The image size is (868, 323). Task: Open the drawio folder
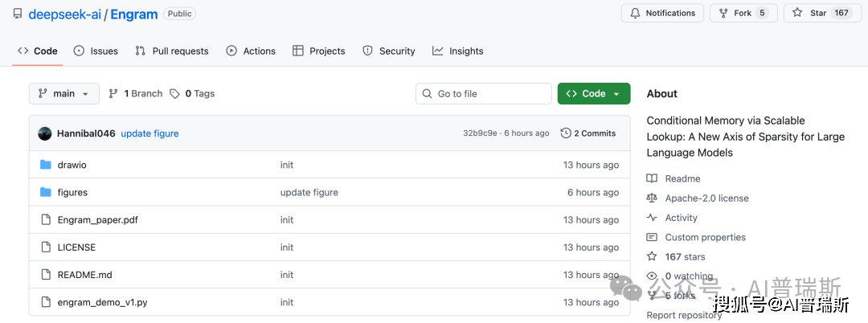(72, 165)
